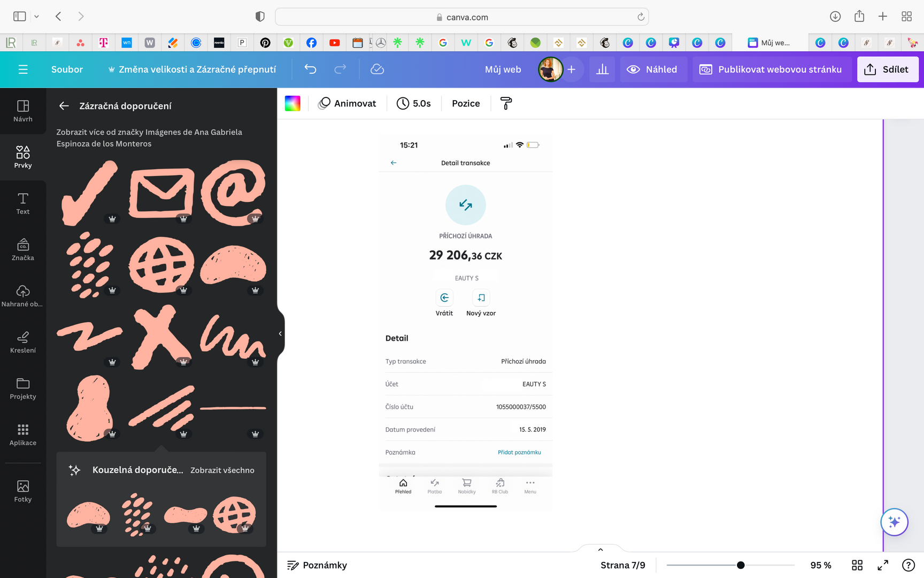
Task: Open the Značka brand panel
Action: [x=23, y=249]
